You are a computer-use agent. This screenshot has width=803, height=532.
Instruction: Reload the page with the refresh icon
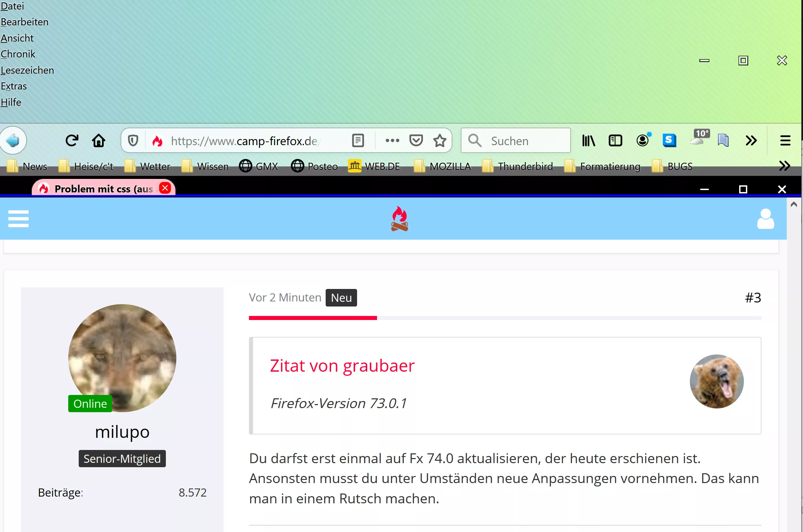click(x=72, y=140)
